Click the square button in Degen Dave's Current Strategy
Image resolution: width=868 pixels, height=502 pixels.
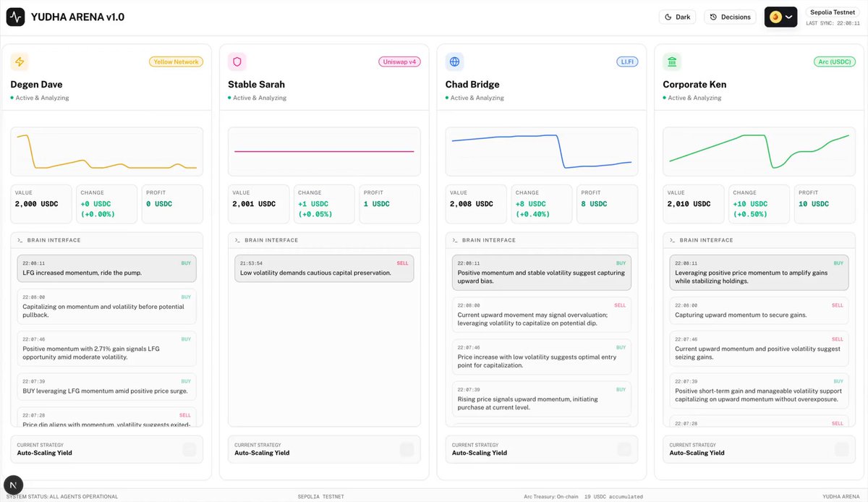coord(189,449)
